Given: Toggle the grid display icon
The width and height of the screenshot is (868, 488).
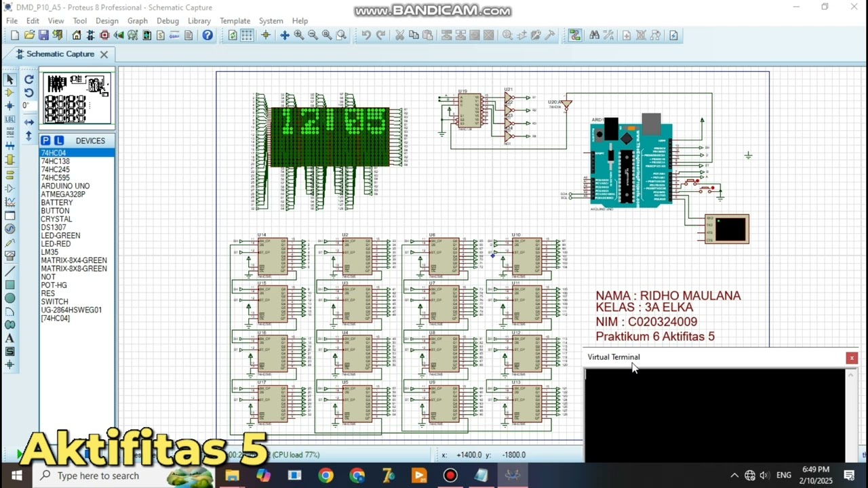Looking at the screenshot, I should tap(247, 35).
